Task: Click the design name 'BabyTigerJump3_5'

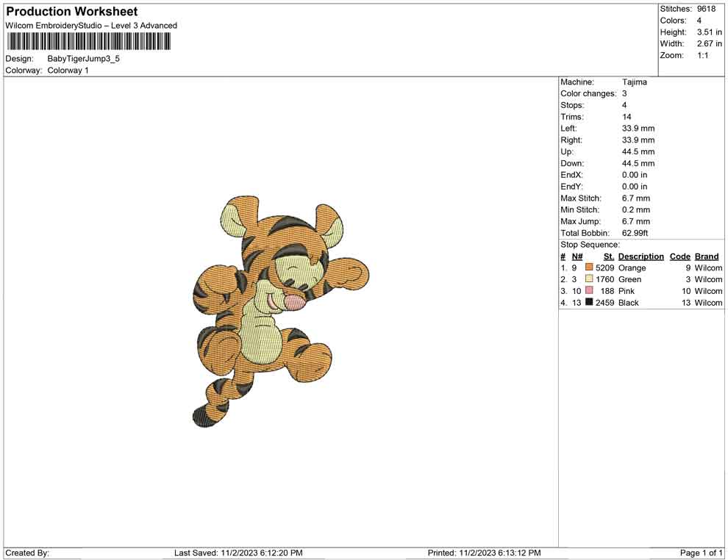Action: click(x=84, y=59)
